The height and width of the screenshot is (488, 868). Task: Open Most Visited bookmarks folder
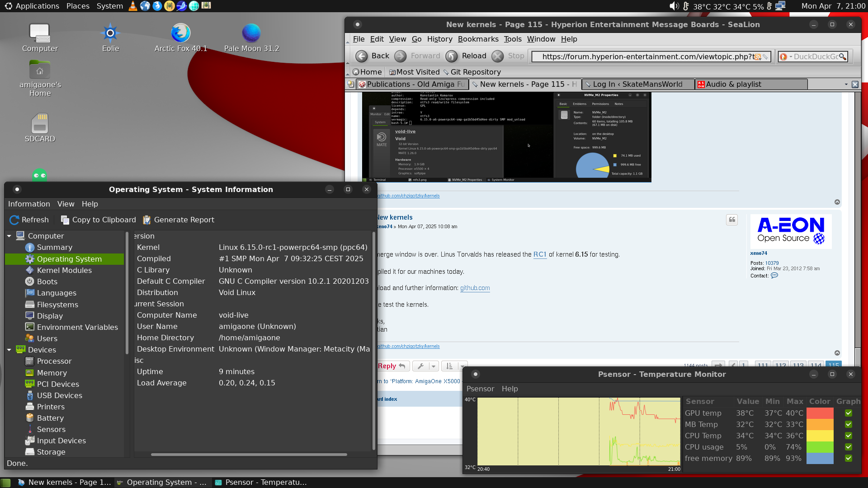(414, 72)
